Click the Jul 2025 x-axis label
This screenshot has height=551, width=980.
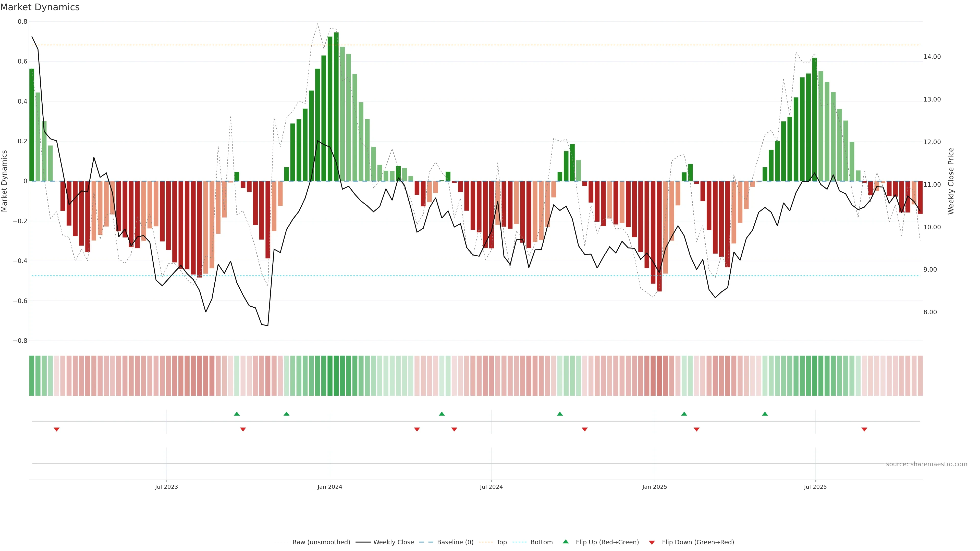pyautogui.click(x=815, y=487)
